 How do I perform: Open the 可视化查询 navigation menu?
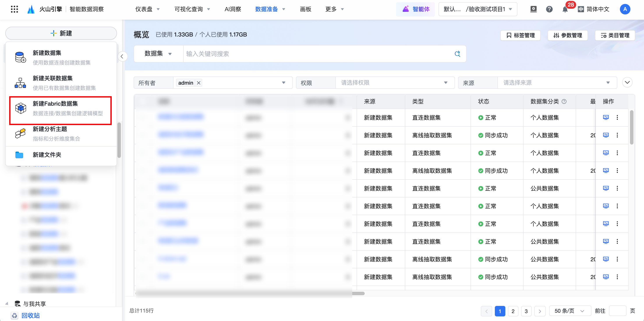point(192,9)
